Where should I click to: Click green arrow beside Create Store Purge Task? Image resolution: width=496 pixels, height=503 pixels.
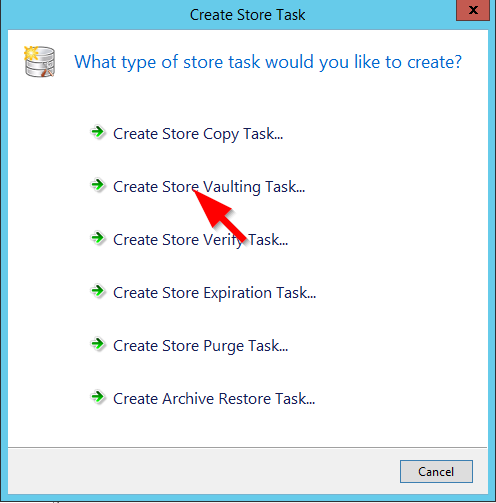click(98, 344)
